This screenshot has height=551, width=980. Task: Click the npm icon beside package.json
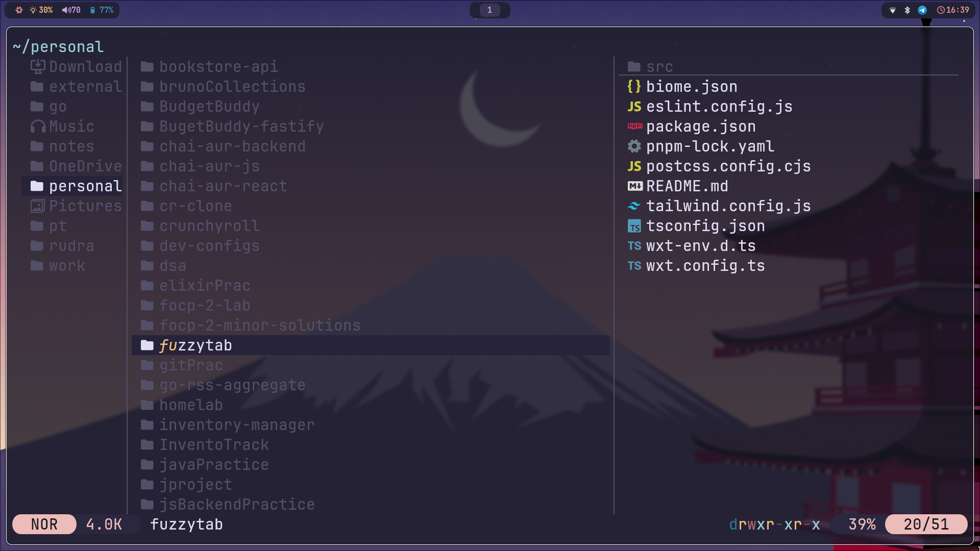pyautogui.click(x=634, y=127)
